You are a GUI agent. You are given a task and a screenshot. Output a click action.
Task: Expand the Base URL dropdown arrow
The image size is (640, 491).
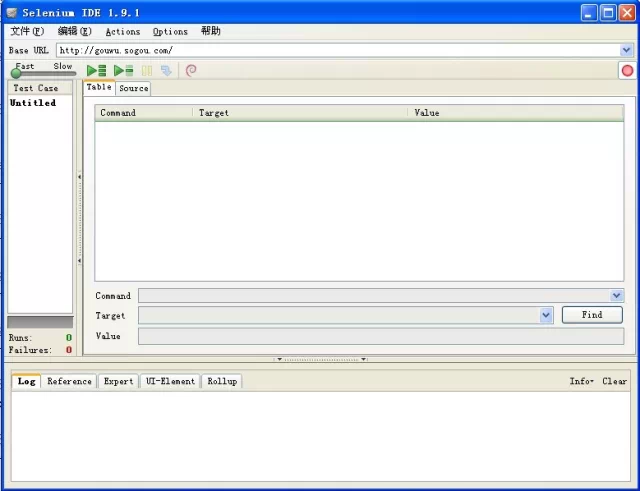(x=626, y=50)
